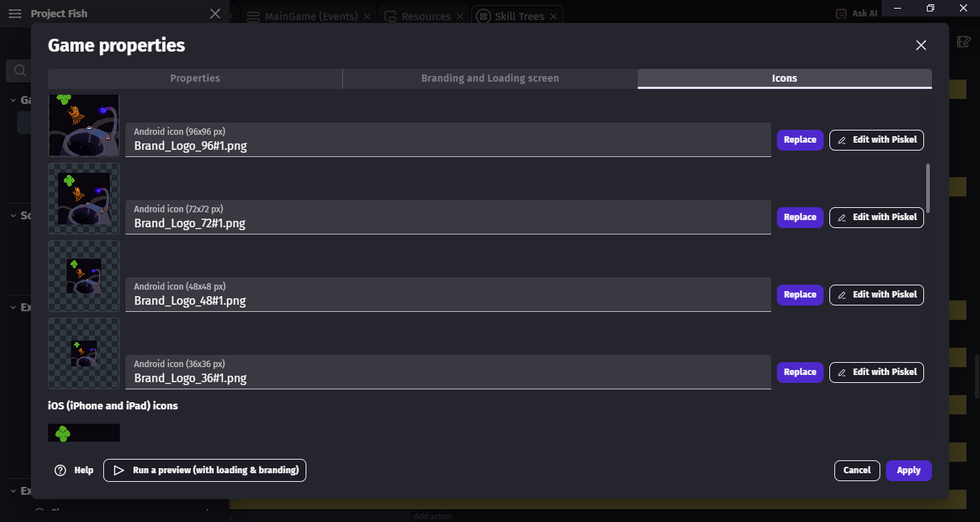Replace the Android 72x72 icon
Image resolution: width=980 pixels, height=522 pixels.
pos(799,217)
